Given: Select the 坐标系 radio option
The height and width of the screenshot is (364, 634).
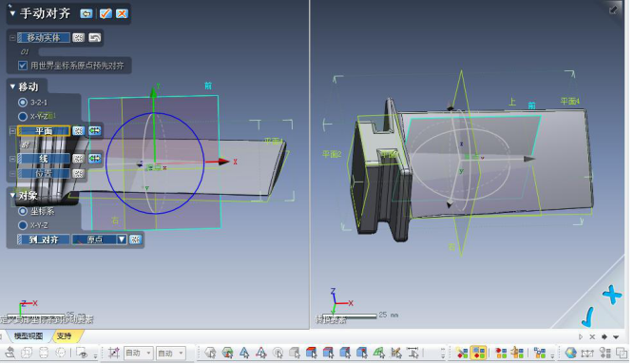Looking at the screenshot, I should [x=23, y=211].
